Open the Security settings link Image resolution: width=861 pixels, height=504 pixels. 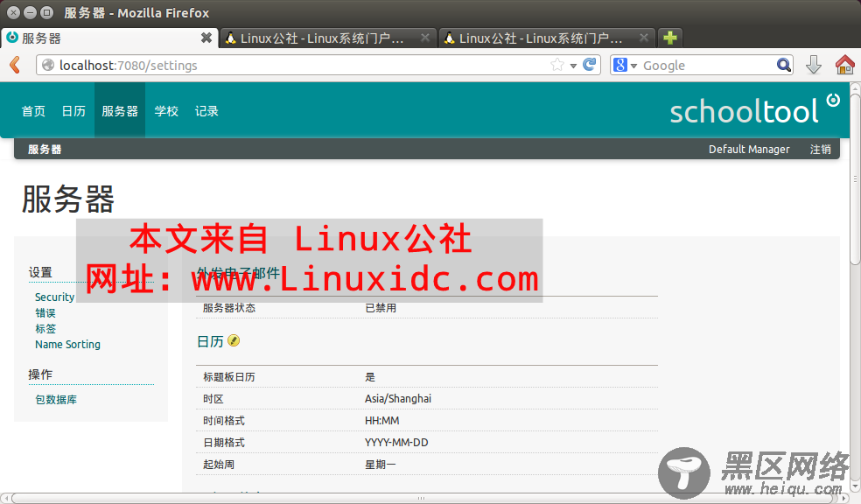pos(54,297)
